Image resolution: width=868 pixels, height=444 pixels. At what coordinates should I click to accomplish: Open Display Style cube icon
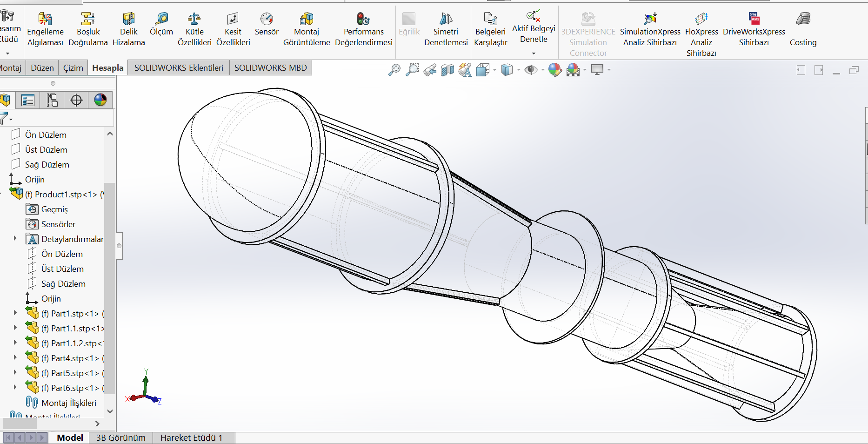tap(507, 70)
